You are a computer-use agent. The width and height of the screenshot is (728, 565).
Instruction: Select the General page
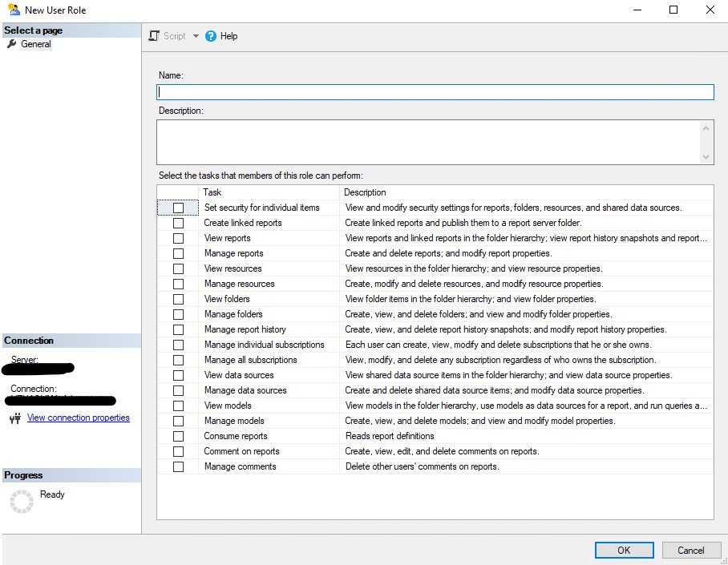click(x=36, y=44)
